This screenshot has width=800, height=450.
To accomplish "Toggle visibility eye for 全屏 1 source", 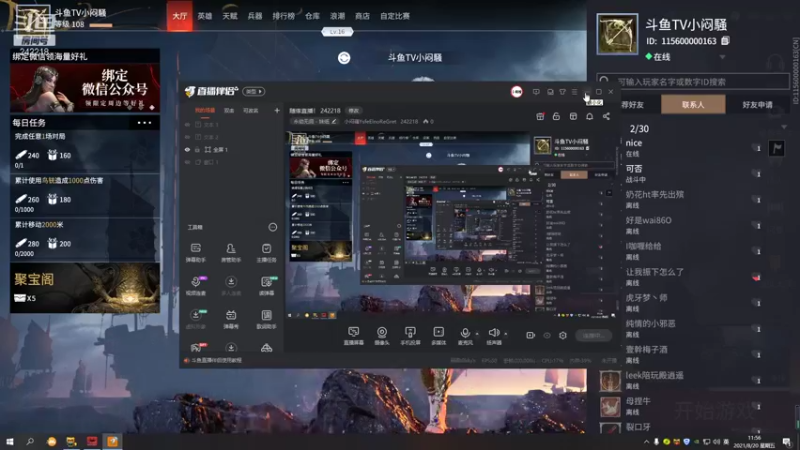I will coord(187,149).
